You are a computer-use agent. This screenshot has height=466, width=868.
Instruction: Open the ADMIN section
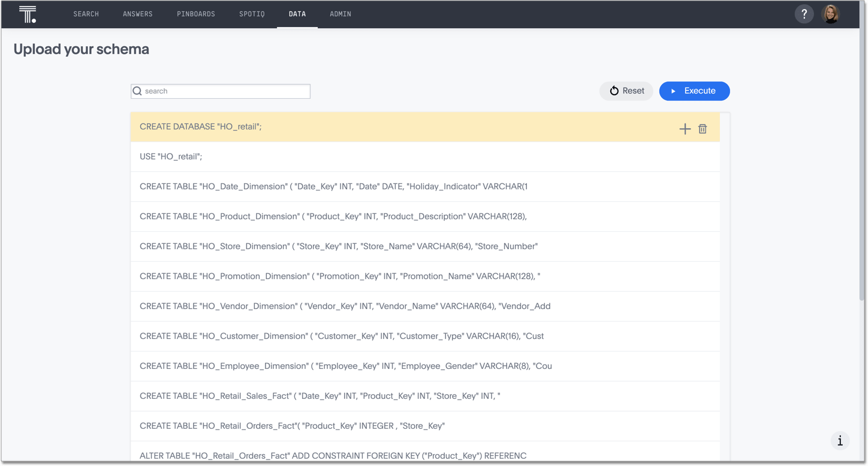point(340,14)
